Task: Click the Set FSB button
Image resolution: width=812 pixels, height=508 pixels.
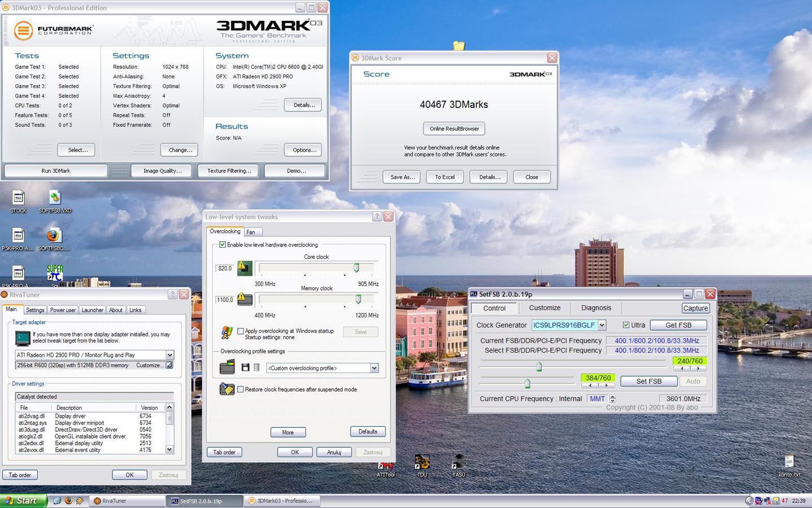Action: pyautogui.click(x=648, y=381)
